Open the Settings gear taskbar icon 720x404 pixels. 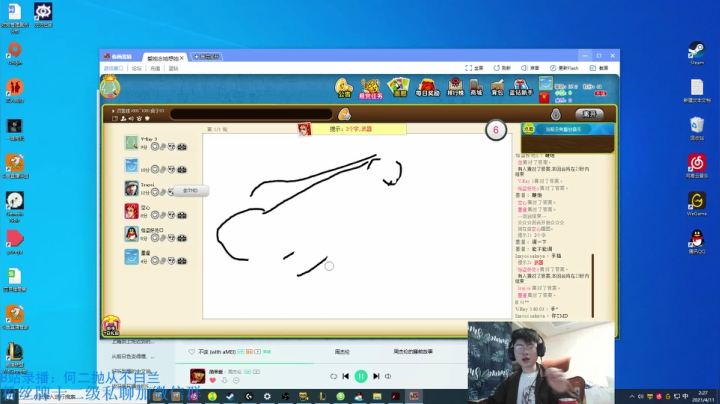[x=267, y=396]
